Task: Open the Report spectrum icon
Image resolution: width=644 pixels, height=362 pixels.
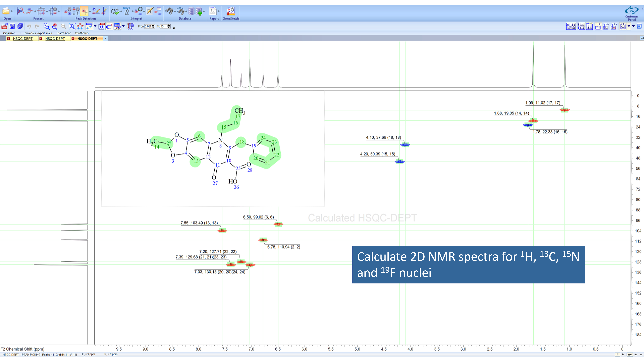Action: click(x=213, y=11)
